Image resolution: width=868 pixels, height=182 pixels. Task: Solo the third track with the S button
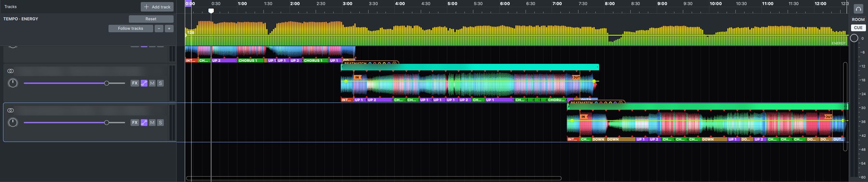pyautogui.click(x=160, y=123)
